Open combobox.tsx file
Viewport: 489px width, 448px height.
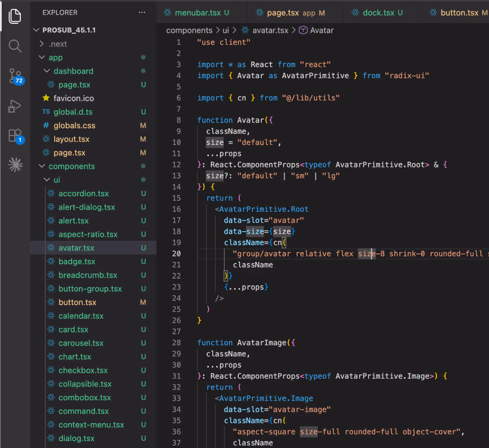point(93,397)
